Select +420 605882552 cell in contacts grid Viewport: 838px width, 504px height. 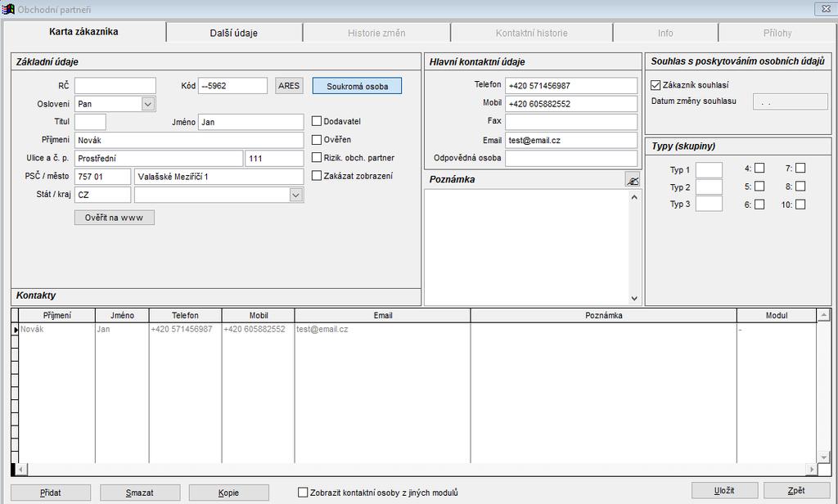click(258, 329)
